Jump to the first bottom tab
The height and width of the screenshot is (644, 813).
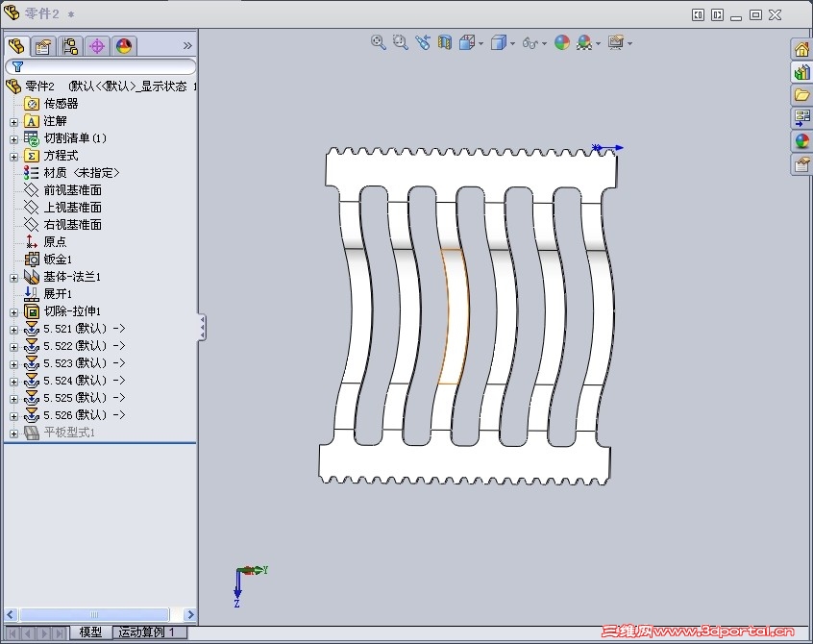tap(12, 633)
